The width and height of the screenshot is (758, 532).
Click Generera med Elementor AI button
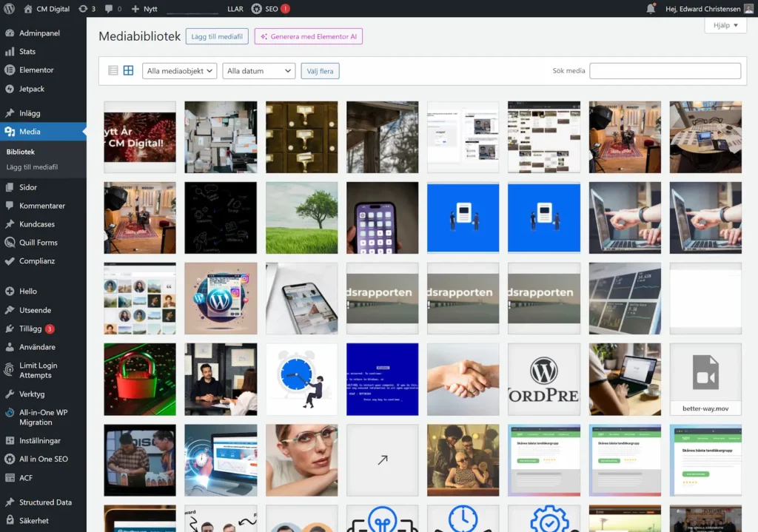(309, 36)
